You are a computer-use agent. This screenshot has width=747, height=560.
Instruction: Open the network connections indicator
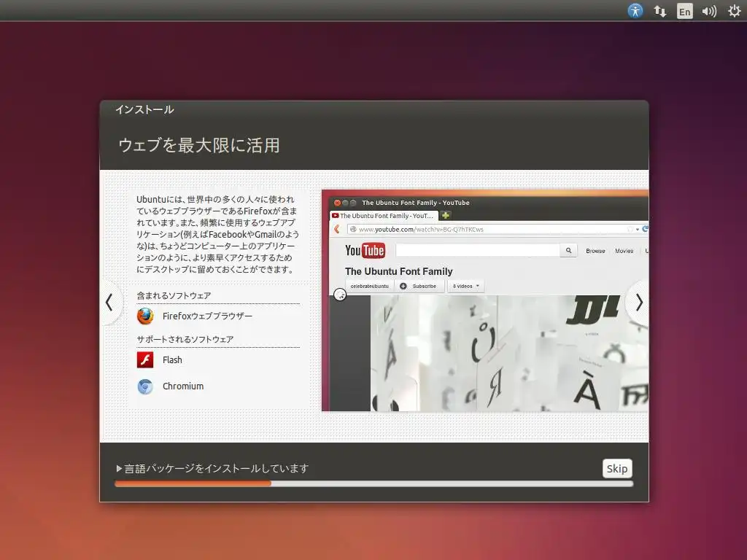pyautogui.click(x=659, y=11)
